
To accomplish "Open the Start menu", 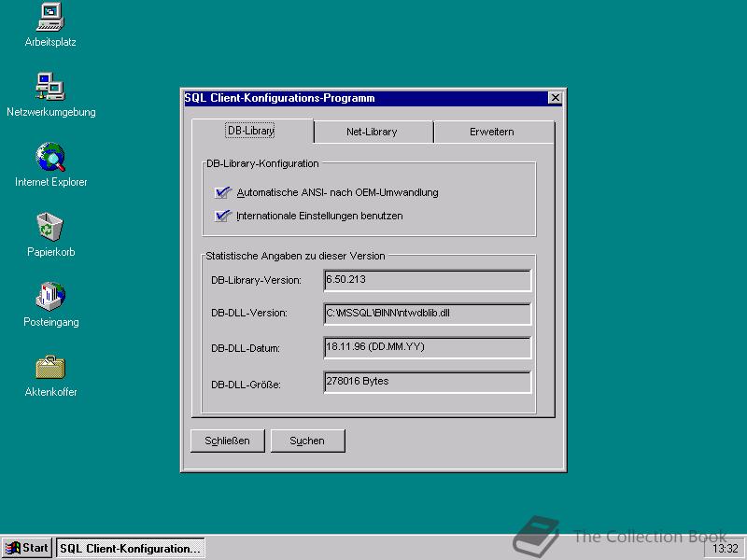I will click(x=27, y=548).
